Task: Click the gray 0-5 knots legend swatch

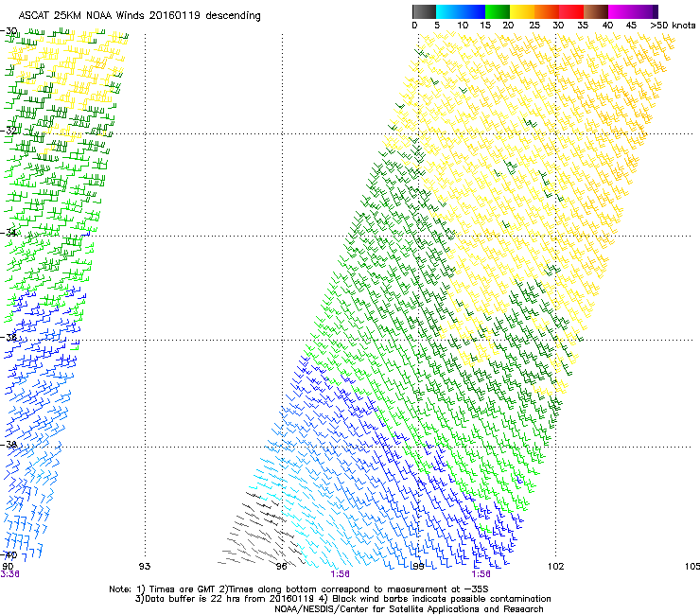Action: (x=424, y=11)
